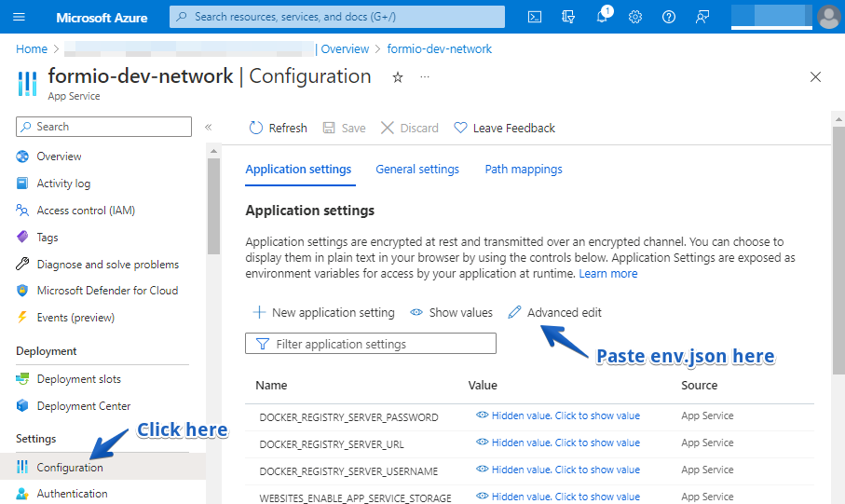The width and height of the screenshot is (845, 504).
Task: Open portal settings gear
Action: 635,18
